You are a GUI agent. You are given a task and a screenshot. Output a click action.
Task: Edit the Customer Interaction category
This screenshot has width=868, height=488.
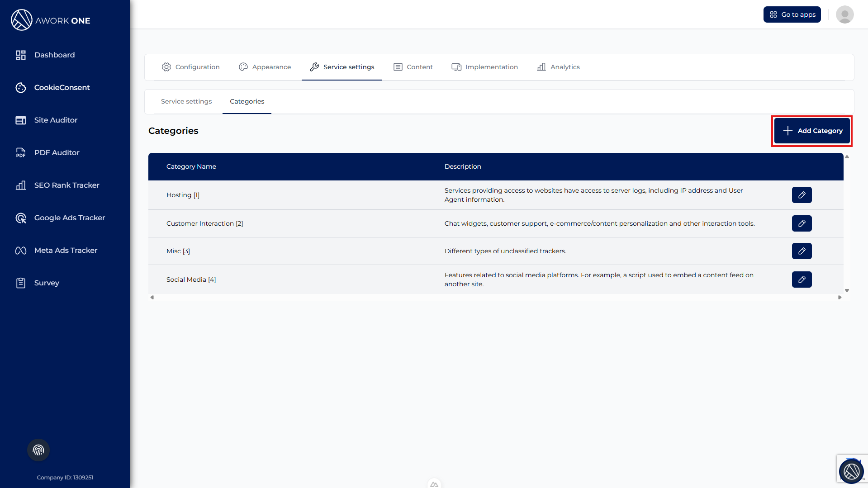click(x=802, y=223)
